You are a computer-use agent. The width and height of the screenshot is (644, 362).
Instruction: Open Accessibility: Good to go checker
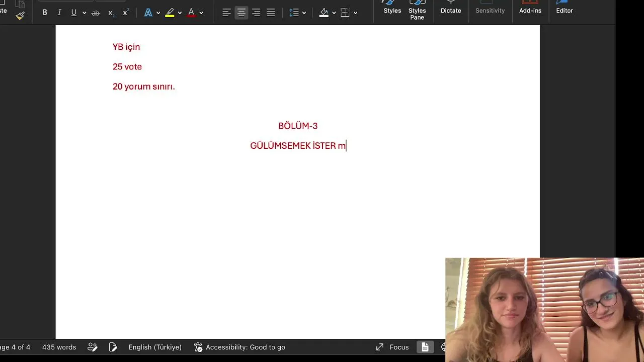pyautogui.click(x=239, y=347)
